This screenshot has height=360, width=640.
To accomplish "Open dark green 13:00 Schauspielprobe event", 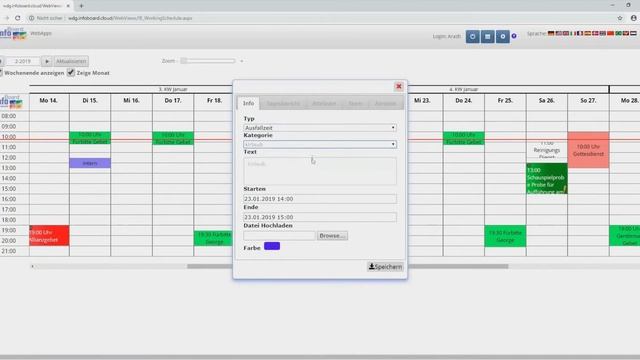I will (547, 179).
